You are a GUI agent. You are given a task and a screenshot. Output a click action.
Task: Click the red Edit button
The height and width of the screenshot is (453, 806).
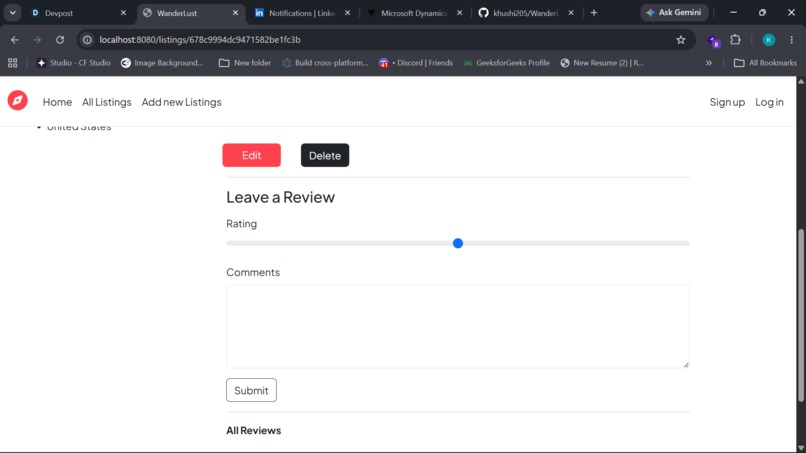[251, 155]
